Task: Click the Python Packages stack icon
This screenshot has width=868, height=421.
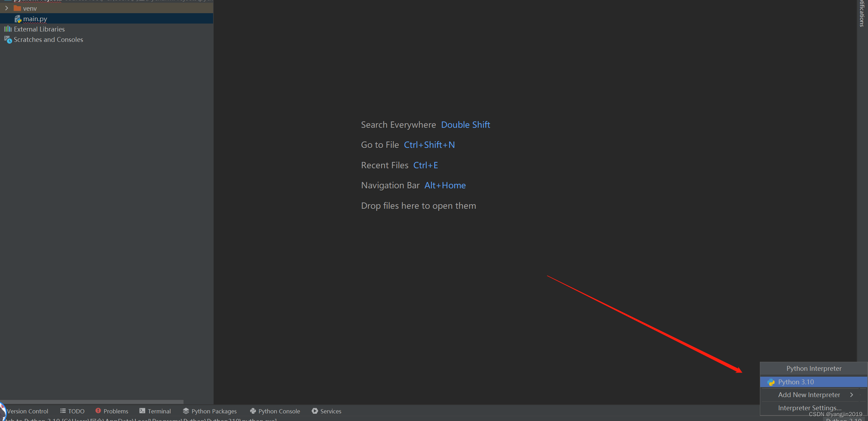Action: coord(186,411)
